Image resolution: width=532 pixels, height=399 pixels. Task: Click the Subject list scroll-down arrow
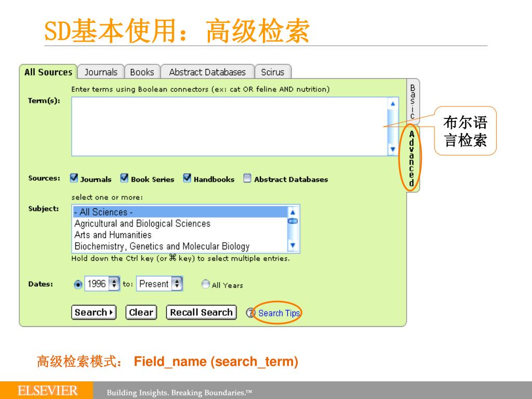292,245
